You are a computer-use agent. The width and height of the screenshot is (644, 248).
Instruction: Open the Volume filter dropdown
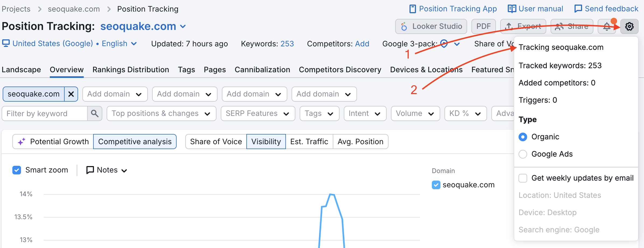point(415,113)
